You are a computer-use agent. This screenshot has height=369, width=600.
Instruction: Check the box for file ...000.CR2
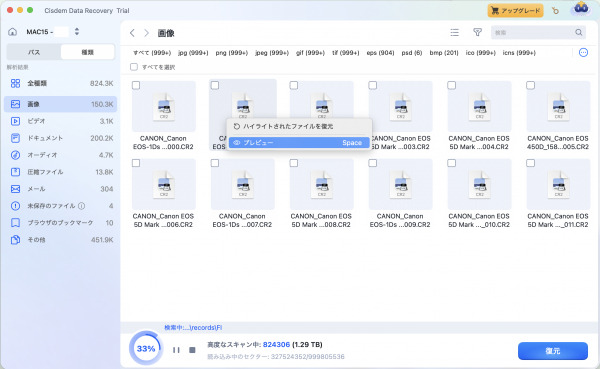coord(136,85)
